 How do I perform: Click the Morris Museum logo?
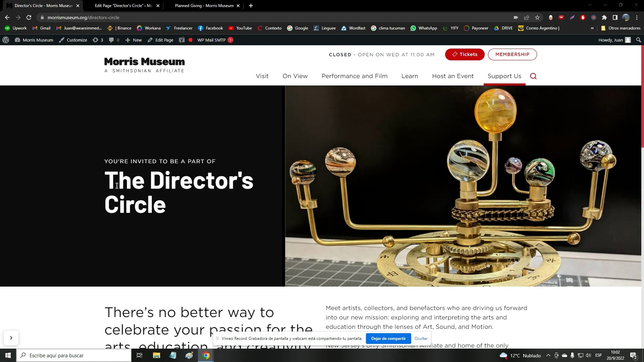click(144, 65)
